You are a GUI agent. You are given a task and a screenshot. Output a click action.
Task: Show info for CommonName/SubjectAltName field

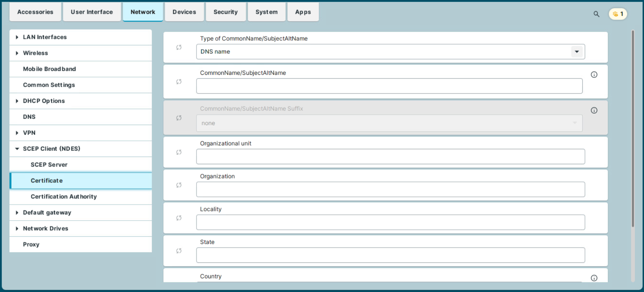594,75
